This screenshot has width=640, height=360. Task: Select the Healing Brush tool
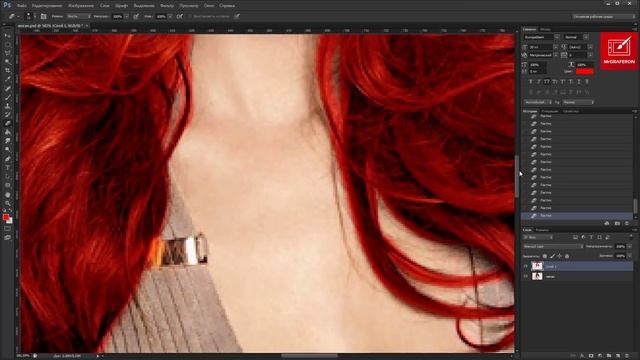pos(7,89)
